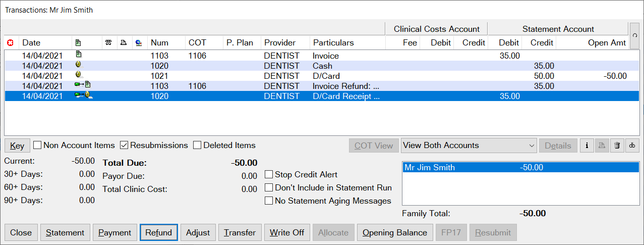644x245 pixels.
Task: Select the D/Card 1021 transaction row
Action: (321, 76)
